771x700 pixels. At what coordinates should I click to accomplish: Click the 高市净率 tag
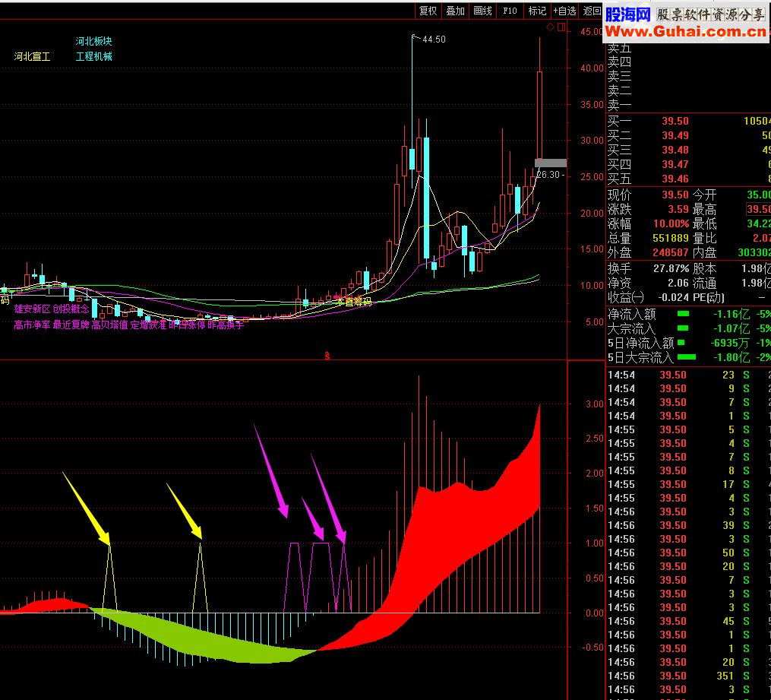pyautogui.click(x=32, y=325)
